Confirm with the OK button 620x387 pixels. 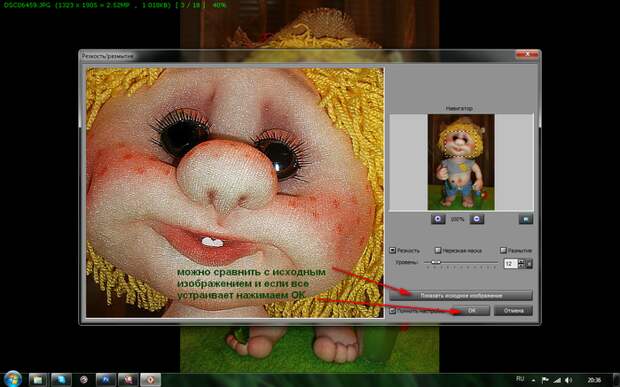[471, 311]
